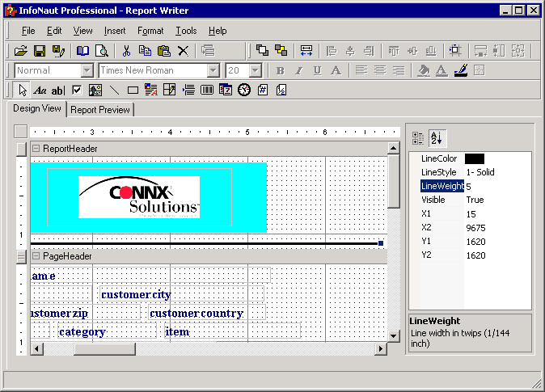Screen dimensions: 545x392
Task: Open the View menu
Action: 82,31
